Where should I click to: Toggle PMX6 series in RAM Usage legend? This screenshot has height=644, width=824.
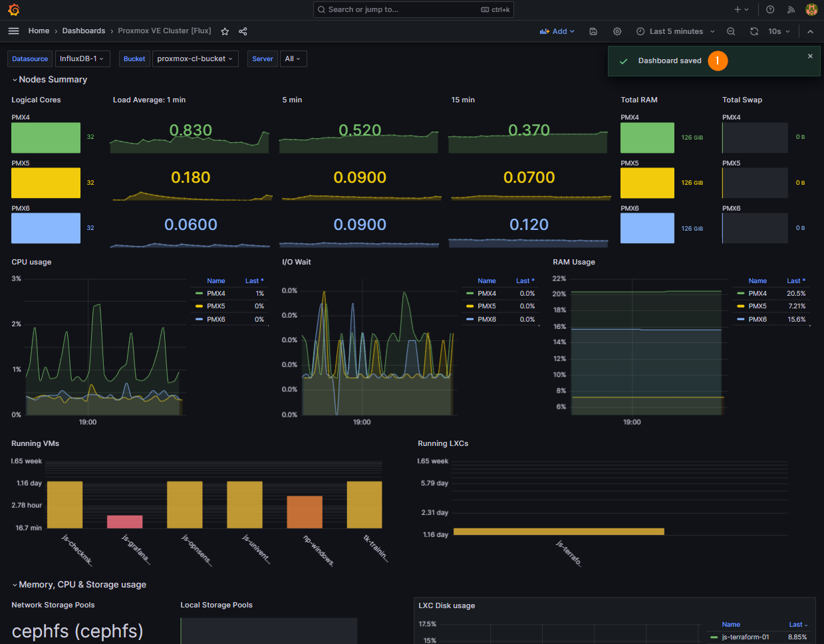(757, 320)
